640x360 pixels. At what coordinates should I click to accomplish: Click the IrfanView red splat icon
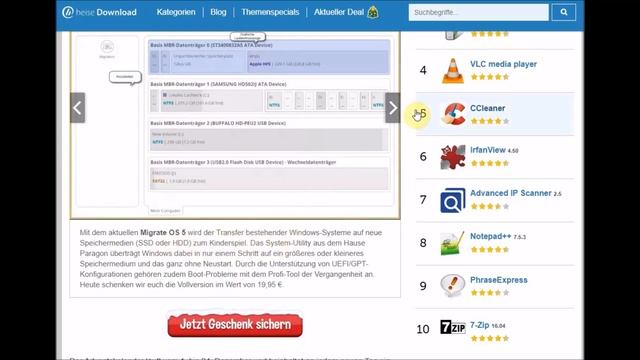pos(453,157)
